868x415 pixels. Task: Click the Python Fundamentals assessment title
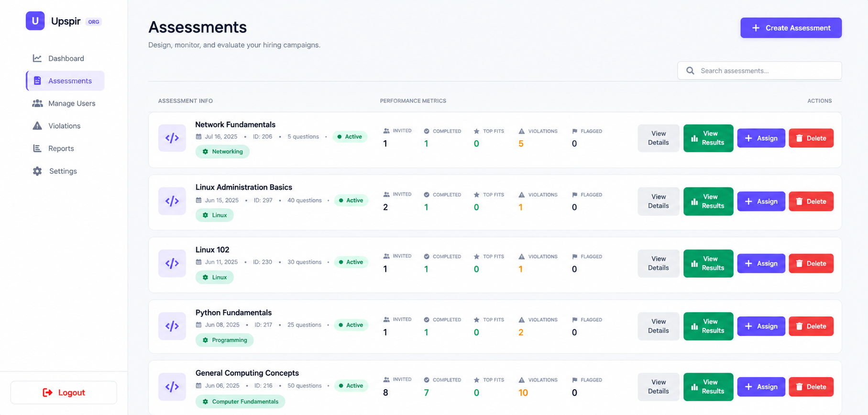point(233,313)
